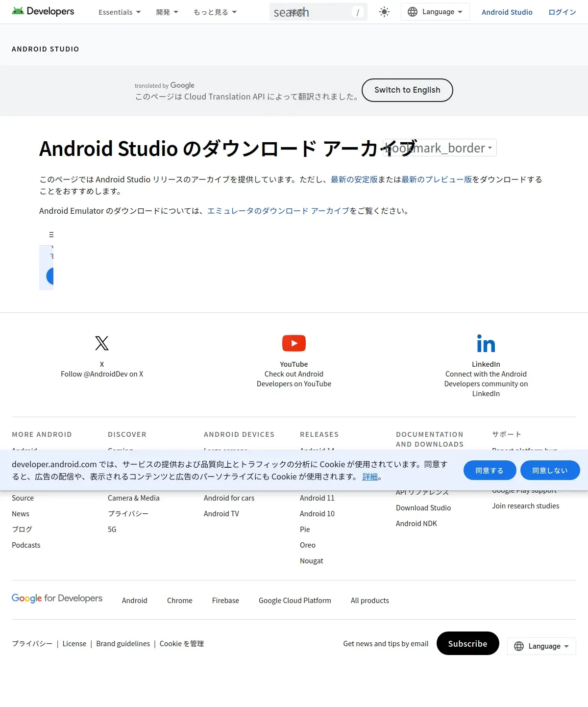Image resolution: width=588 pixels, height=707 pixels.
Task: Open News footer link
Action: pyautogui.click(x=21, y=514)
